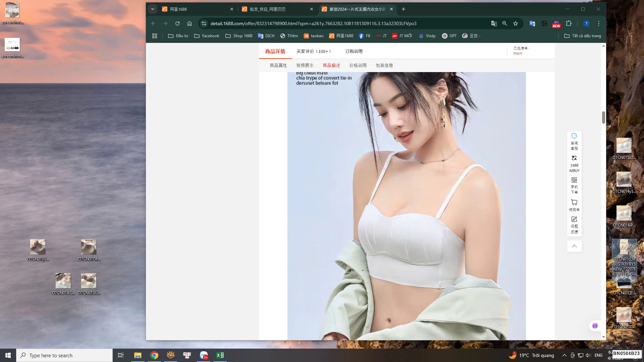The image size is (644, 362).
Task: Click the Google Translate icon in address bar
Action: 493,23
